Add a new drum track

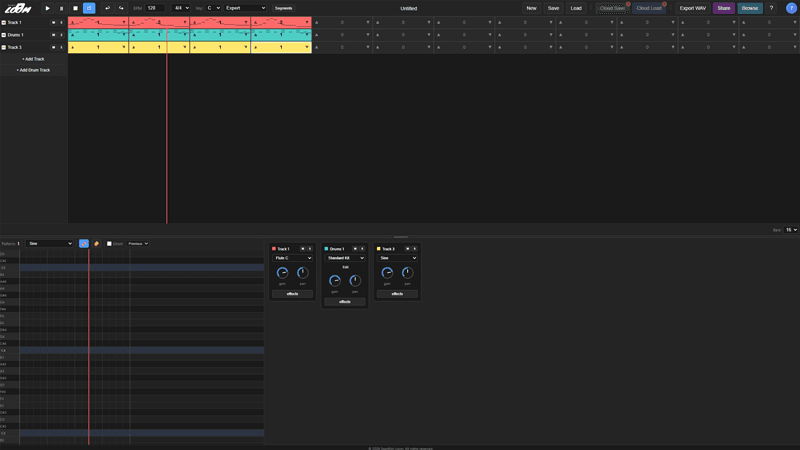pyautogui.click(x=33, y=70)
